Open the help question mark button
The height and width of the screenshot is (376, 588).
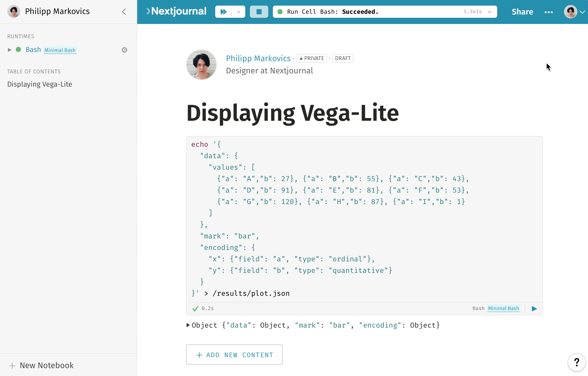click(x=577, y=362)
